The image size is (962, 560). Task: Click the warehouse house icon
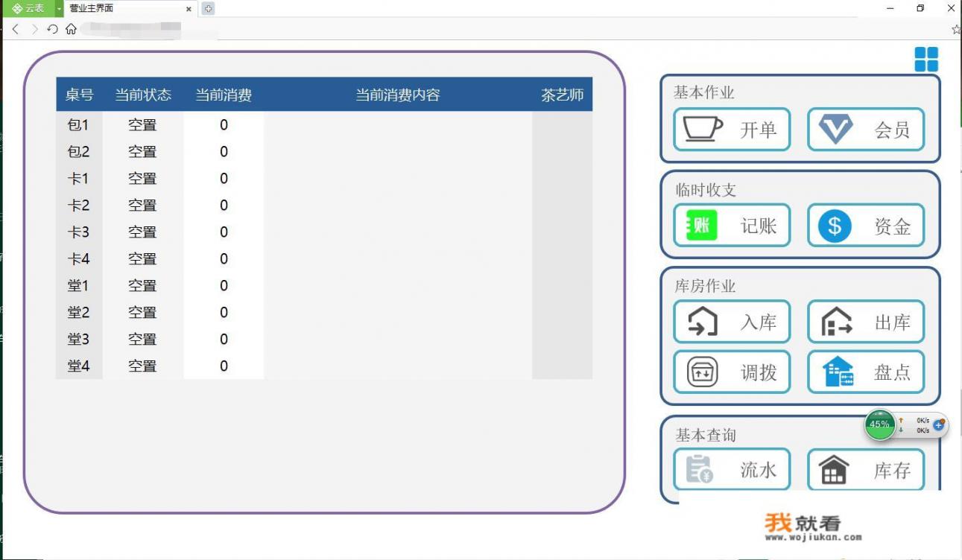point(834,469)
